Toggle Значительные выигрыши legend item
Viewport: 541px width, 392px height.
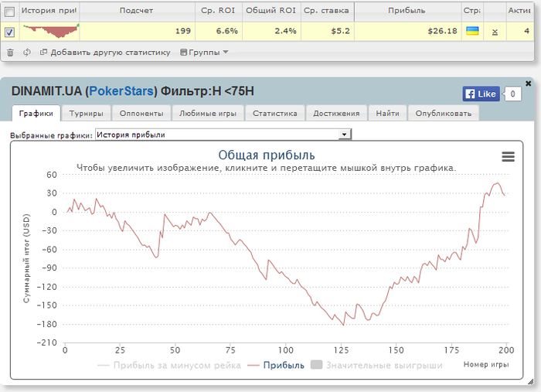(376, 365)
